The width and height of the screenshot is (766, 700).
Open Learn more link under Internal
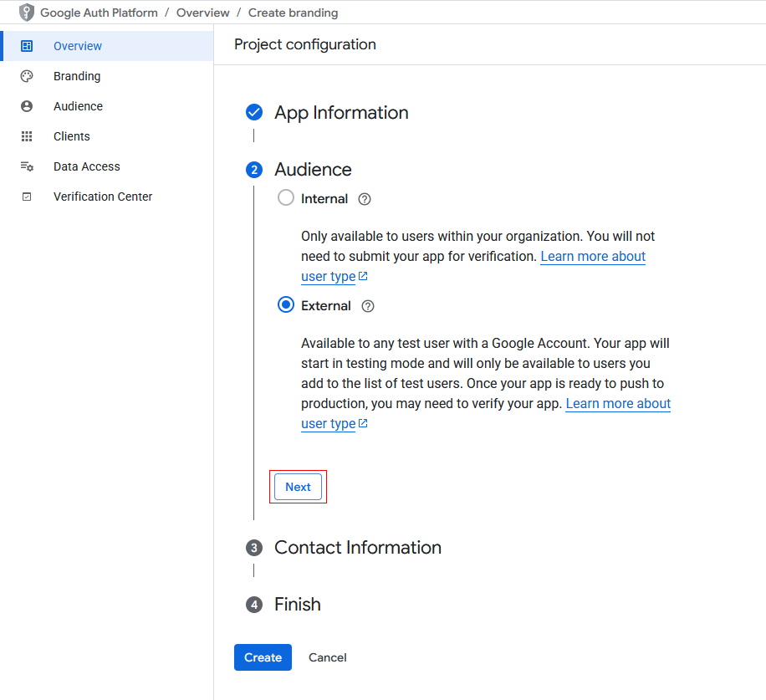tap(592, 257)
